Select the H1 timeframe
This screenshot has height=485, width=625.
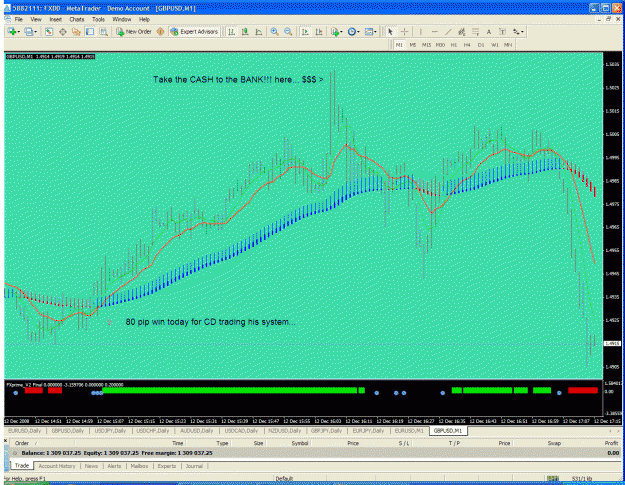(454, 45)
